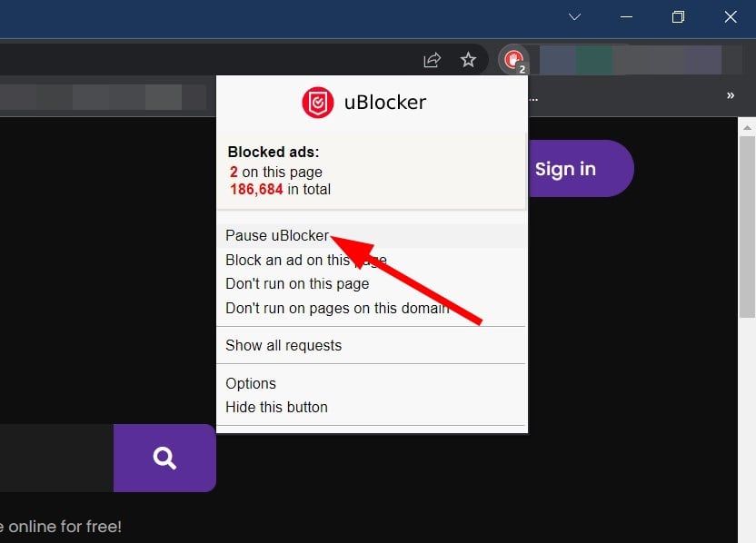756x543 pixels.
Task: Click the search input field left of magnifier
Action: coord(57,458)
